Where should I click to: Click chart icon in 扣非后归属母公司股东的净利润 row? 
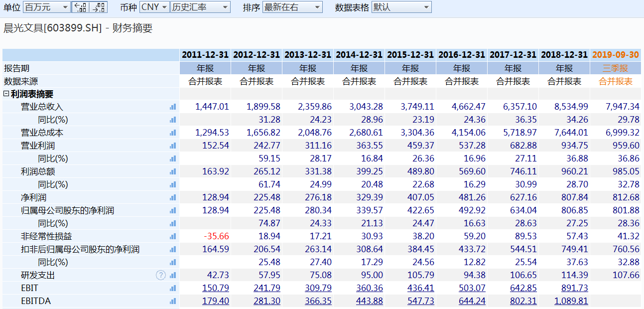(x=173, y=249)
